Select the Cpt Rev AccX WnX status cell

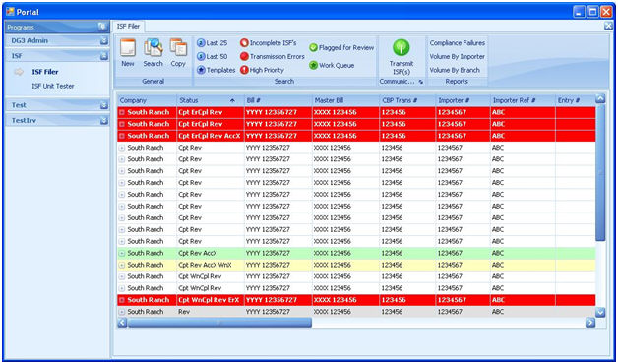pos(211,265)
